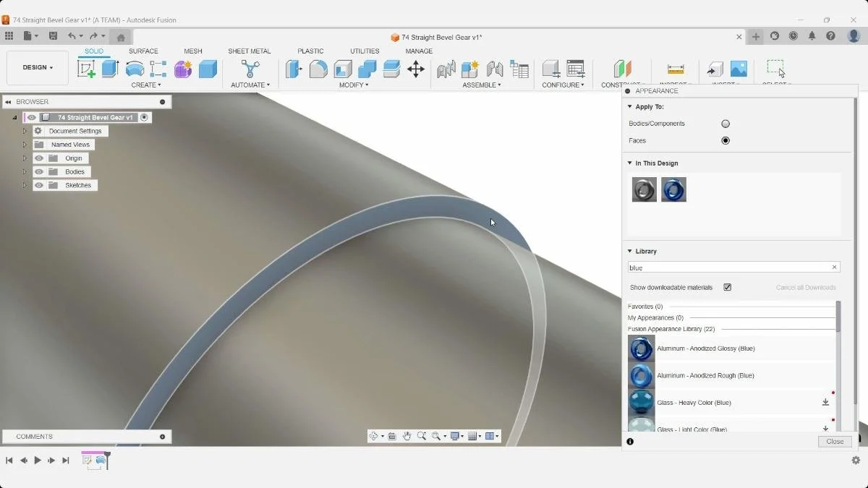
Task: Collapse the Library section
Action: pyautogui.click(x=630, y=252)
